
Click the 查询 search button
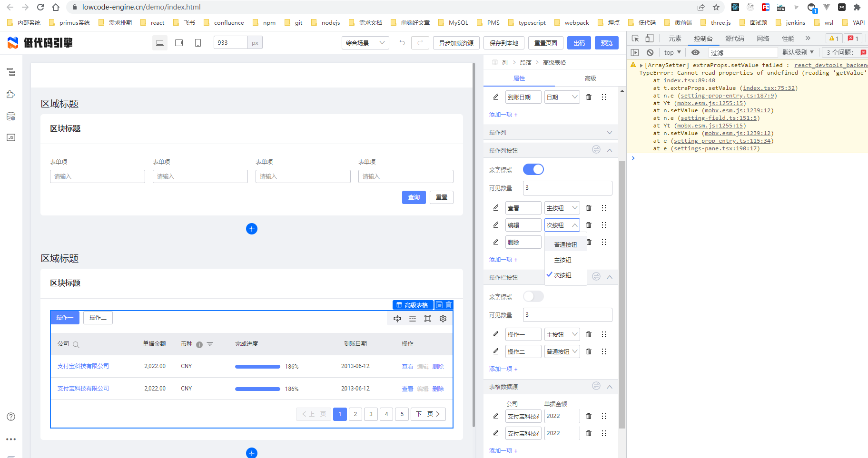[414, 197]
